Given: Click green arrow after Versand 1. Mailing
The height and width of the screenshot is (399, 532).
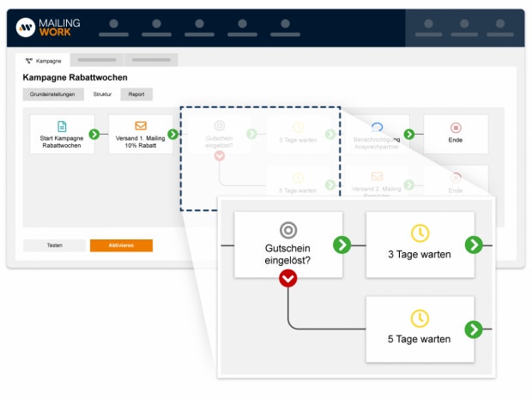Looking at the screenshot, I should tap(173, 135).
